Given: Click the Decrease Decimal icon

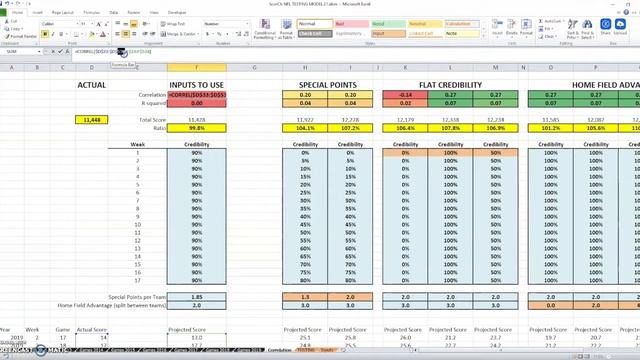Looking at the screenshot, I should 246,34.
